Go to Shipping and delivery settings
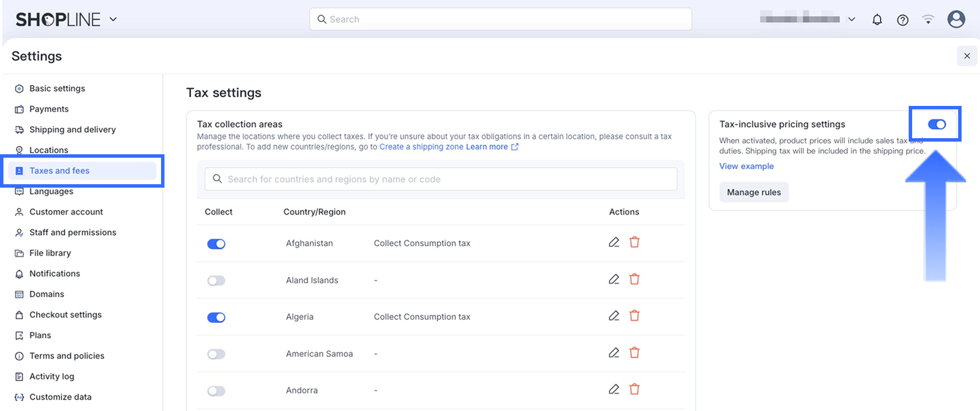This screenshot has width=980, height=411. (x=72, y=130)
